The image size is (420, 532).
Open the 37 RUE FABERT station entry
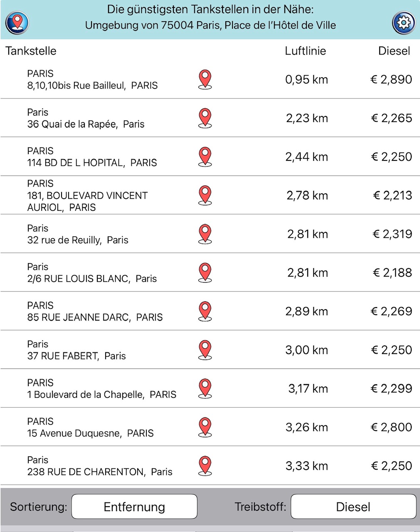210,350
